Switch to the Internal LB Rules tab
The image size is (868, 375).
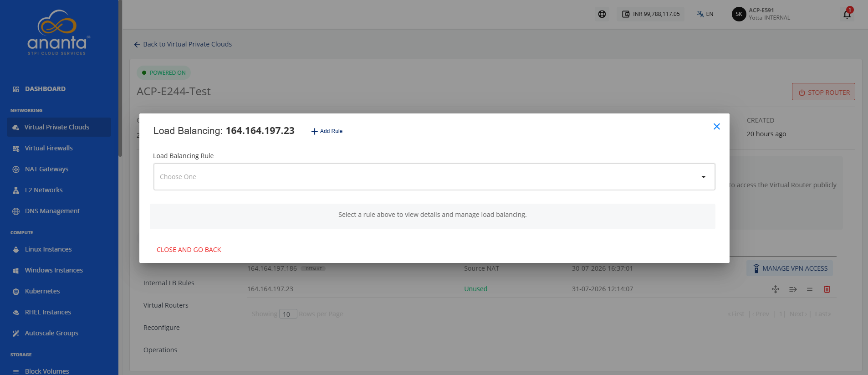click(169, 283)
